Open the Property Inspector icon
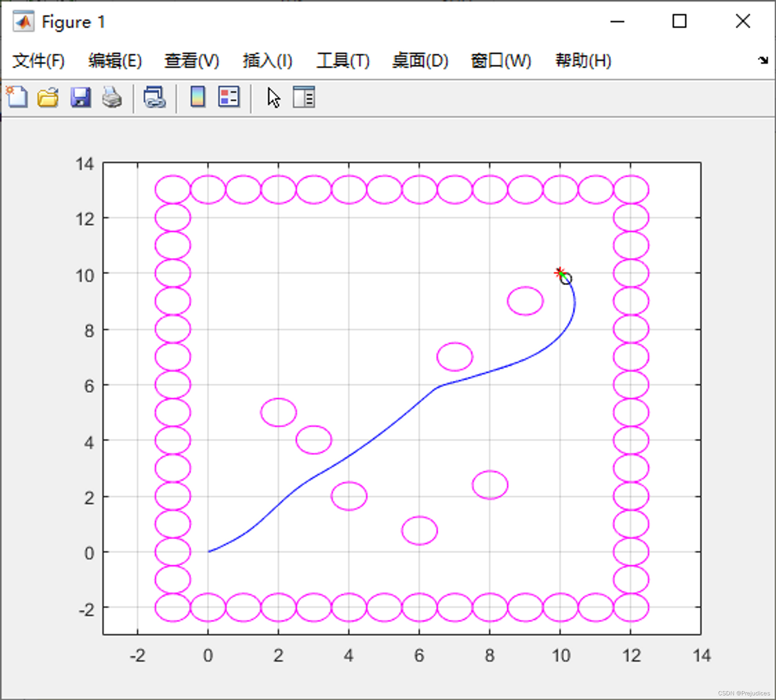776x700 pixels. (304, 97)
